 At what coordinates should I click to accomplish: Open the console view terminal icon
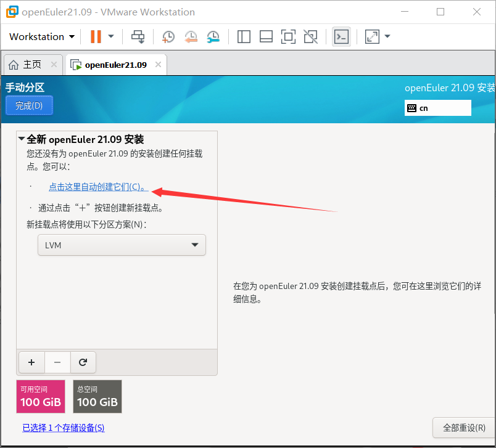341,36
